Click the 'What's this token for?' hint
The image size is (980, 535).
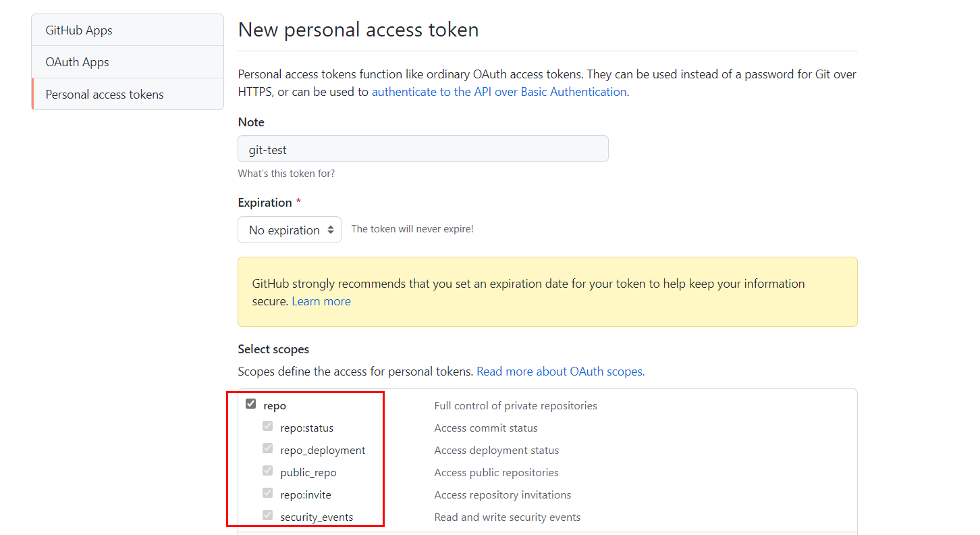click(x=286, y=174)
